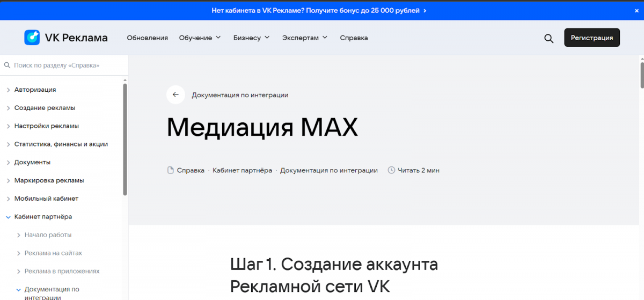Expand the Реклама на сайтах subsection

click(19, 253)
